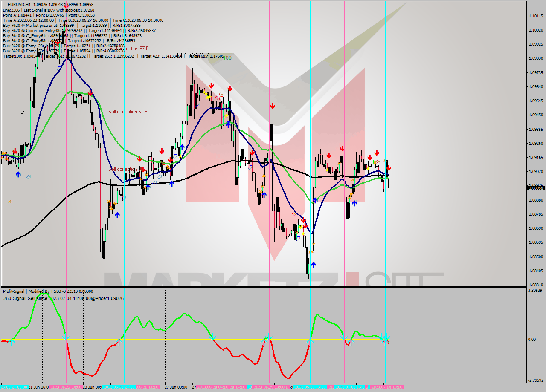The width and height of the screenshot is (546, 392).
Task: Select the blue up arrow near the chart left edge
Action: pos(18,174)
